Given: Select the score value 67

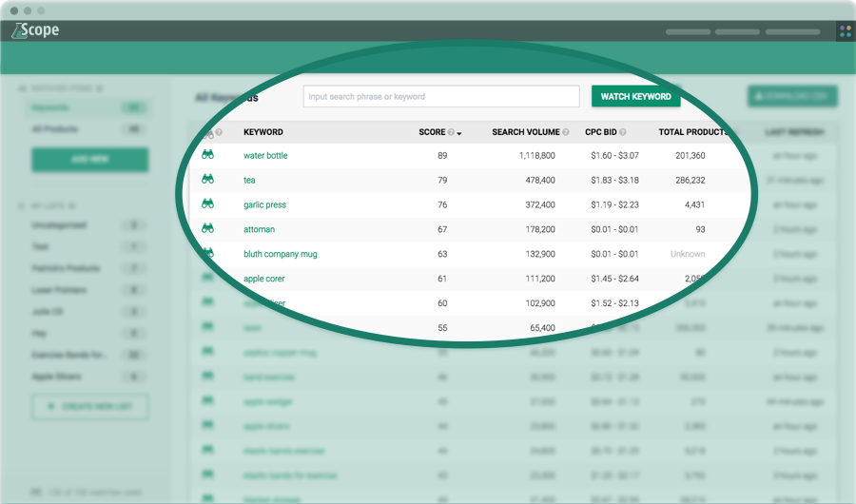Looking at the screenshot, I should (442, 229).
